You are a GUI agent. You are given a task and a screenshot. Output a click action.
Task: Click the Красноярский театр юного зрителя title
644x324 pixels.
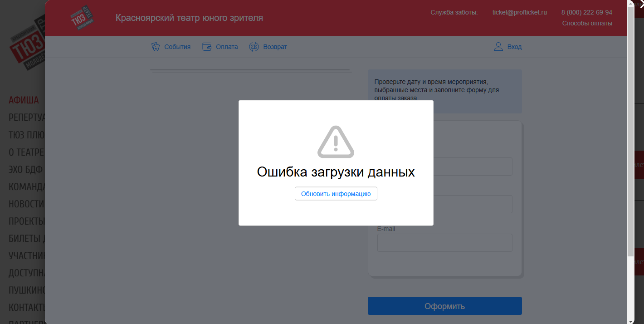click(x=189, y=18)
